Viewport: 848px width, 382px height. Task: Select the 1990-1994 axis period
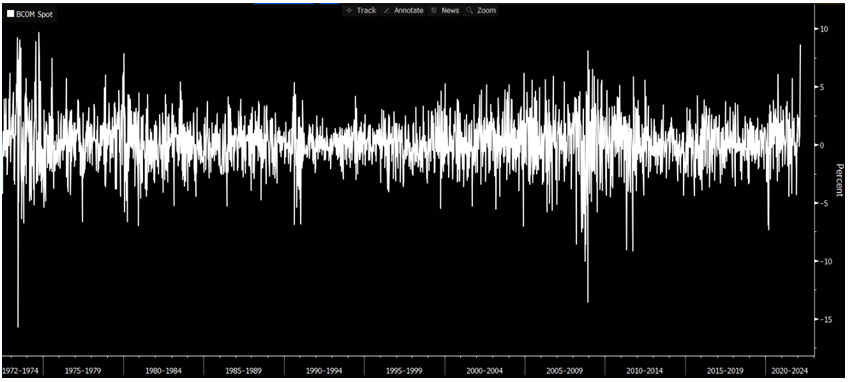pos(323,371)
